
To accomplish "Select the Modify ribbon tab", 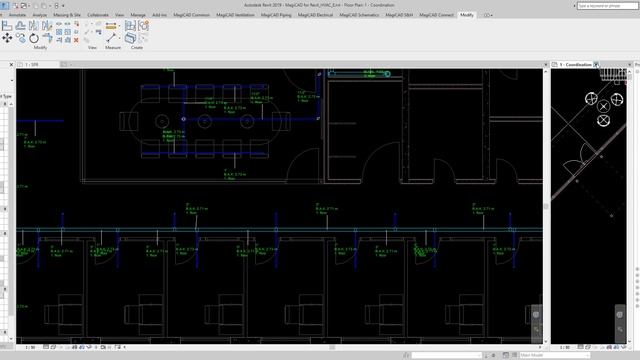I will click(467, 15).
